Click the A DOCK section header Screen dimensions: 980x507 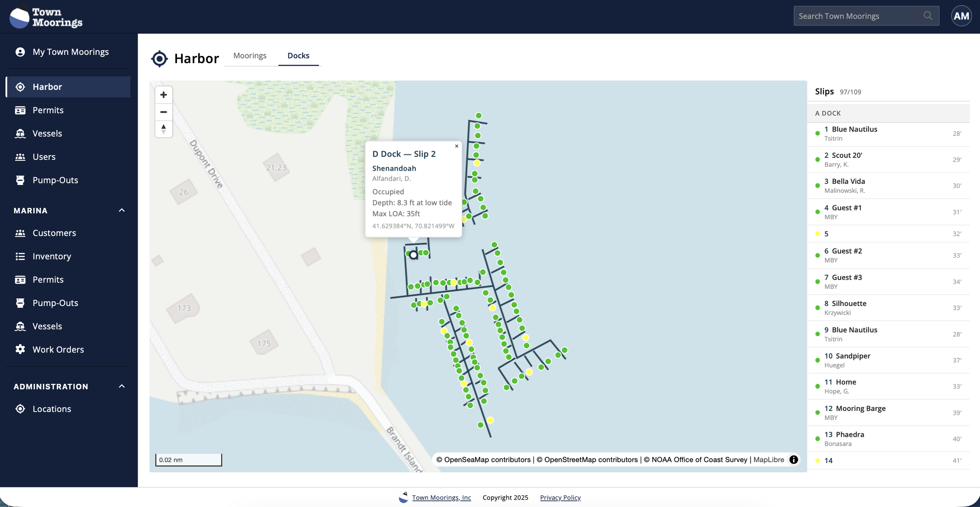888,113
